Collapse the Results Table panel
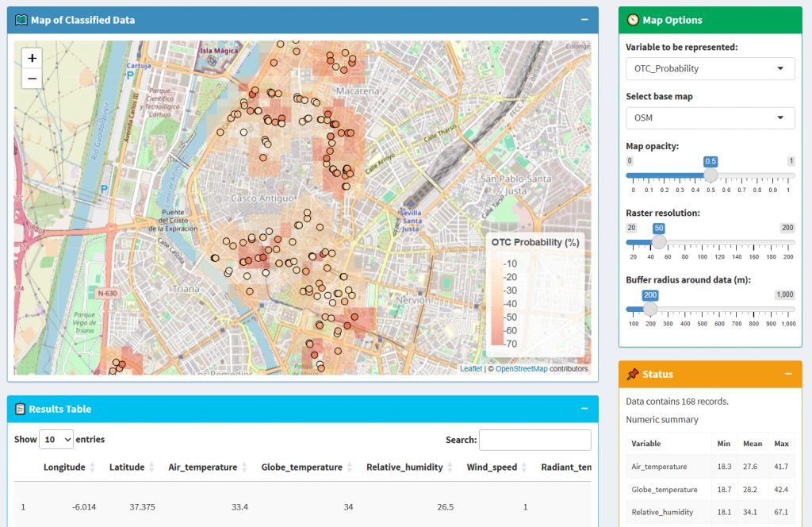Screen dimensions: 812x527 pos(584,409)
